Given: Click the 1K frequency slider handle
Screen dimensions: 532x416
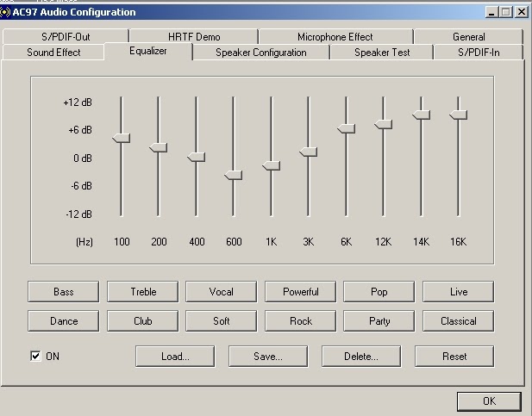Looking at the screenshot, I should tap(271, 165).
